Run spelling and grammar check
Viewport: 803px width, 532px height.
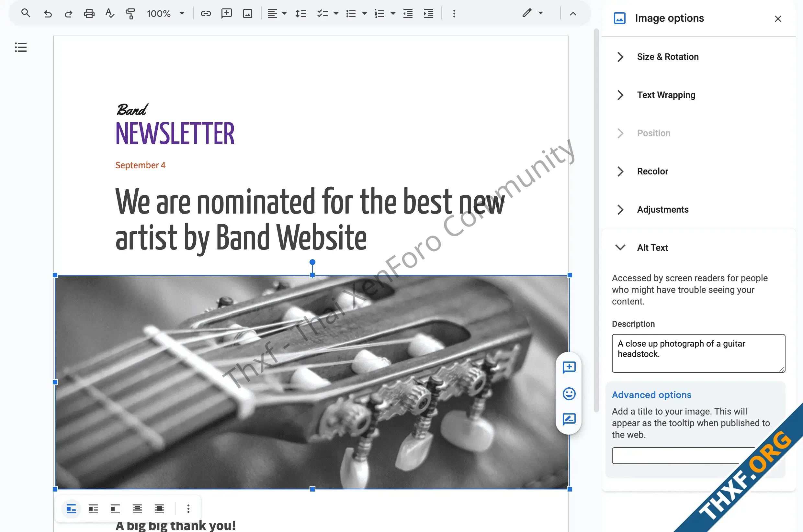click(x=110, y=14)
